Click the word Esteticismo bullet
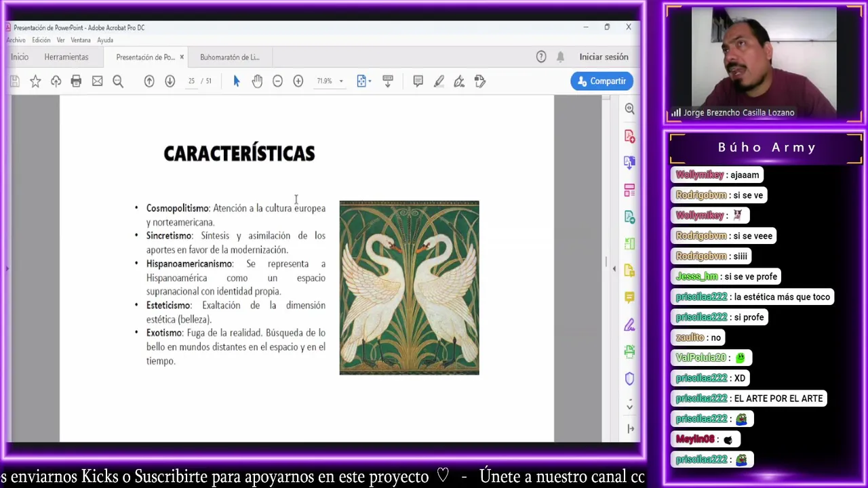This screenshot has height=488, width=868. pyautogui.click(x=168, y=305)
